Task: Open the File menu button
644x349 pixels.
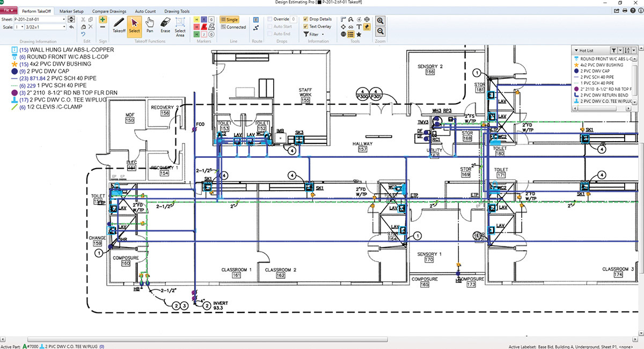Action: click(x=8, y=11)
